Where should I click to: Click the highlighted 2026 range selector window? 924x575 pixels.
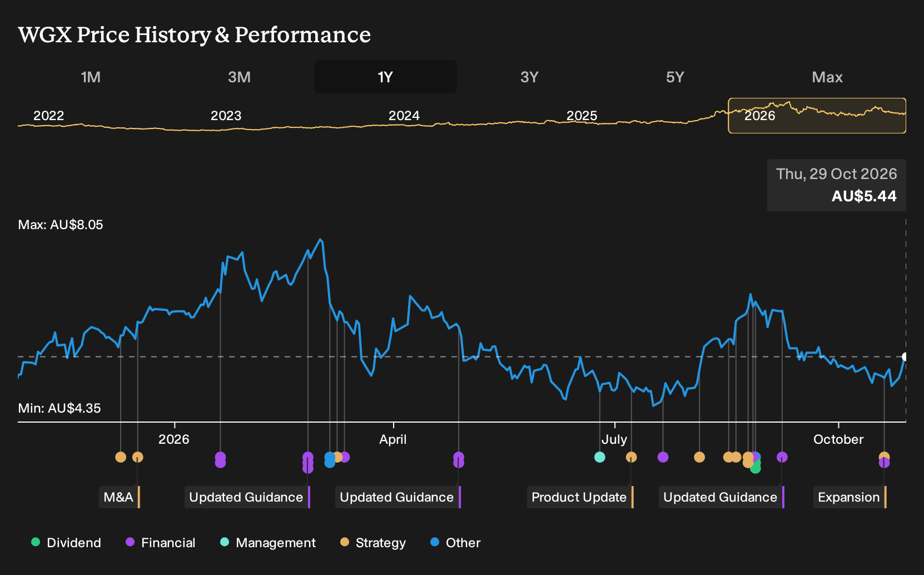(817, 116)
